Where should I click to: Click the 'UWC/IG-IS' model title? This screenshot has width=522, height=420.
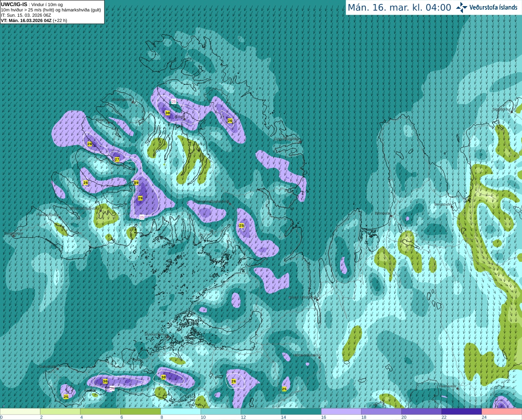tap(14, 4)
